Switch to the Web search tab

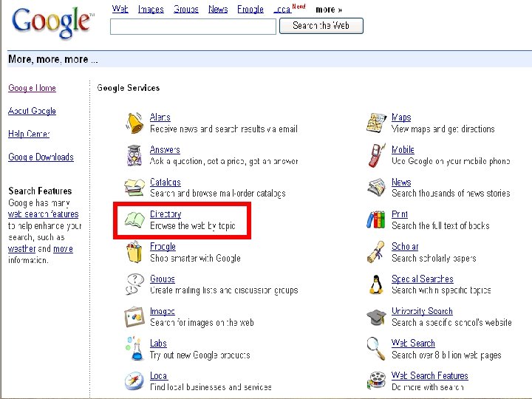coord(120,9)
